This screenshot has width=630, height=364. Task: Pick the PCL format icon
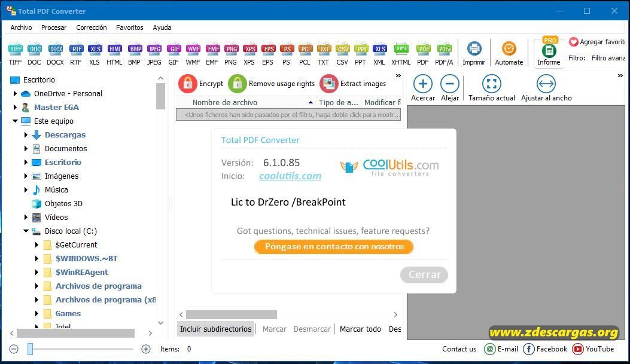[x=305, y=53]
